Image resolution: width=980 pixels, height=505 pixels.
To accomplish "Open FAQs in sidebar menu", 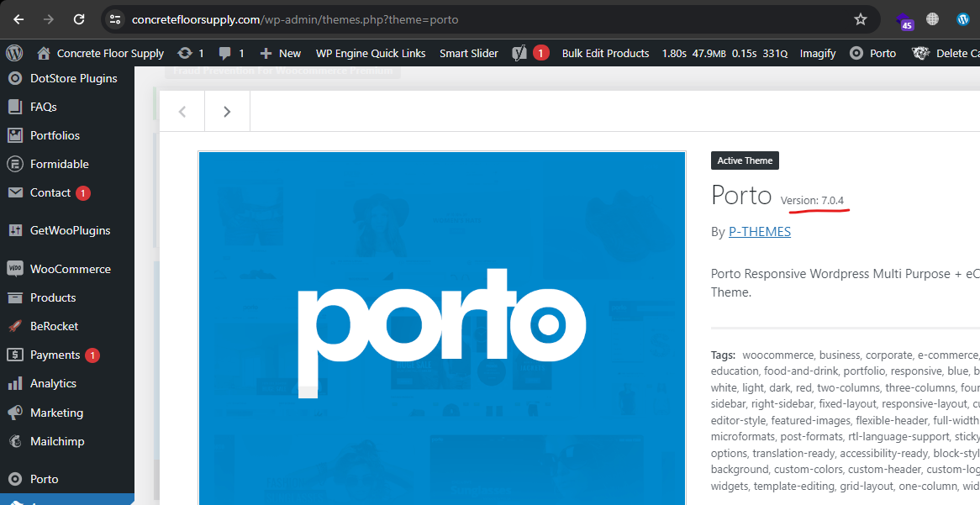I will (x=67, y=107).
